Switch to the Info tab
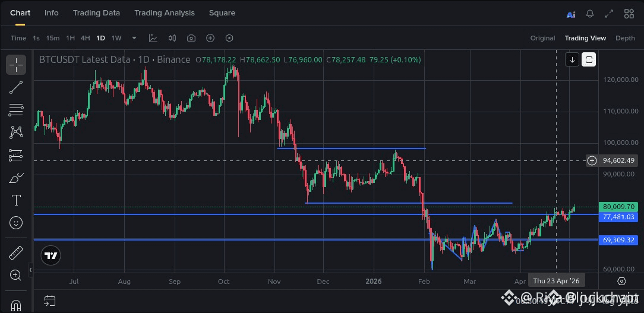Image resolution: width=644 pixels, height=313 pixels. tap(51, 12)
